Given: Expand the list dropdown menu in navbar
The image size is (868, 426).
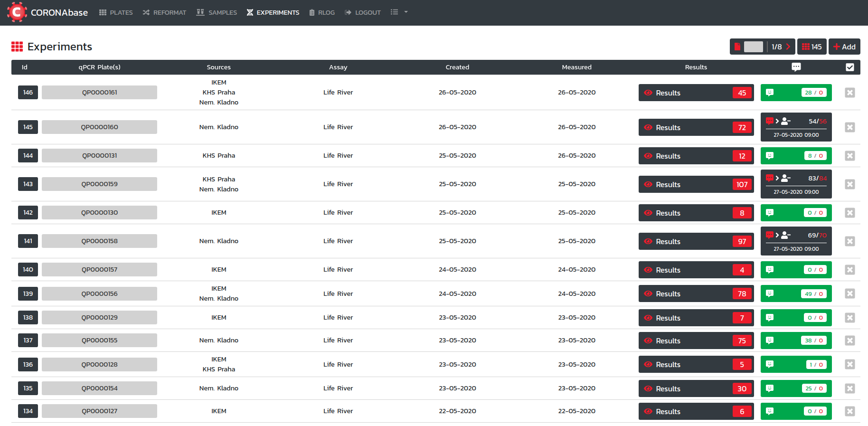Looking at the screenshot, I should point(399,12).
